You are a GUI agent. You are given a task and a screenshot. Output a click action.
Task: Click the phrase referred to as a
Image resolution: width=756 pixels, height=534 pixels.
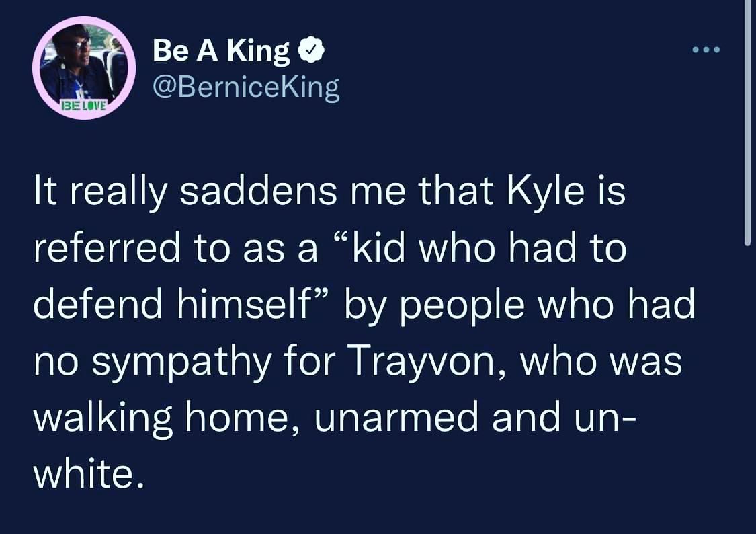[177, 249]
